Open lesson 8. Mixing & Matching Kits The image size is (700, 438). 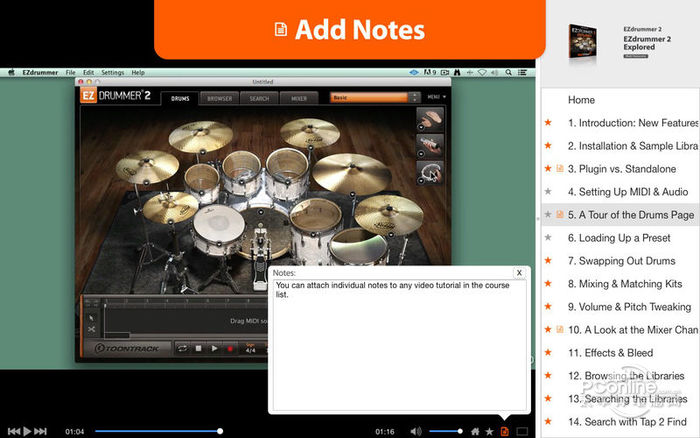(625, 284)
